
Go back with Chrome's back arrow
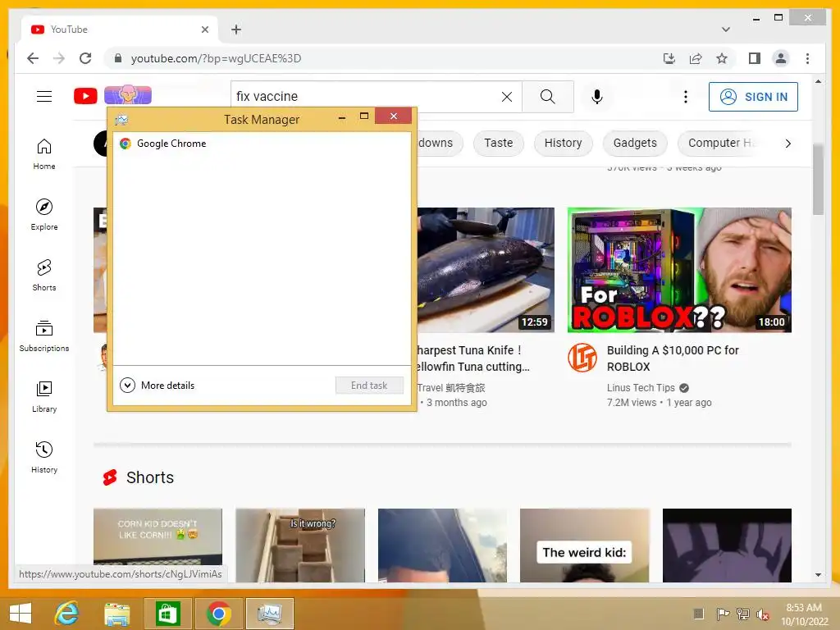tap(33, 58)
